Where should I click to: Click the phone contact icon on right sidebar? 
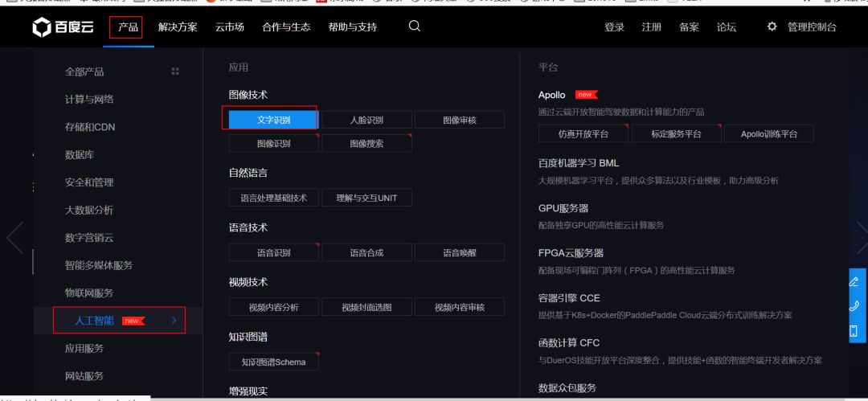[854, 306]
